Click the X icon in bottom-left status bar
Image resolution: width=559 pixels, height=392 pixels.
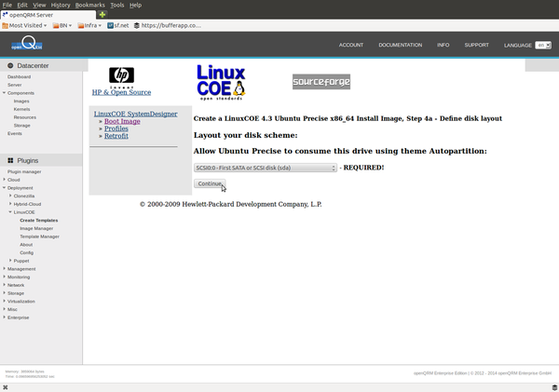pyautogui.click(x=5, y=387)
